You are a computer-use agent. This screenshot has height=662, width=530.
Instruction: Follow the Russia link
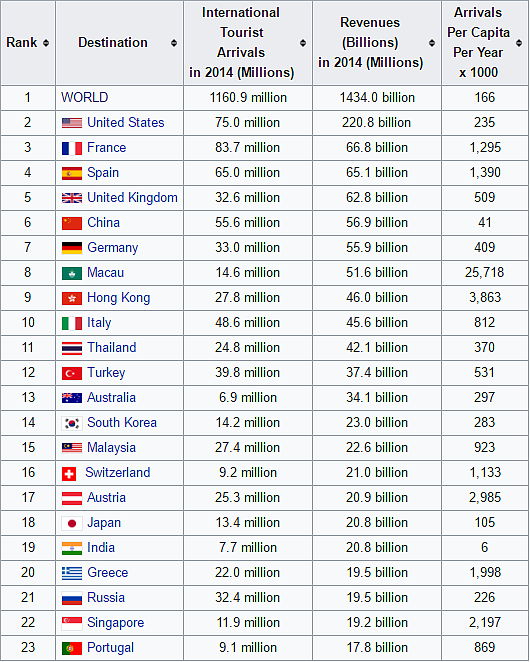click(106, 597)
